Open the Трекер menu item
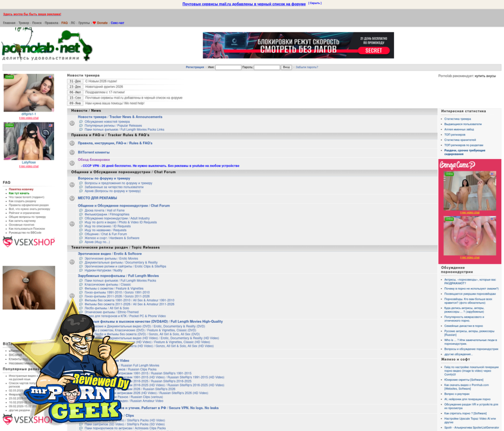The image size is (504, 431). (24, 23)
